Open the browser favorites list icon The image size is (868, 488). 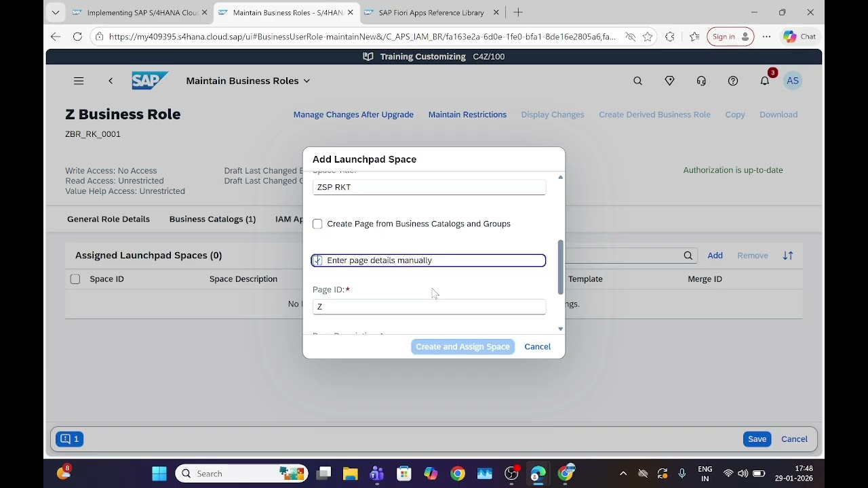coord(694,37)
